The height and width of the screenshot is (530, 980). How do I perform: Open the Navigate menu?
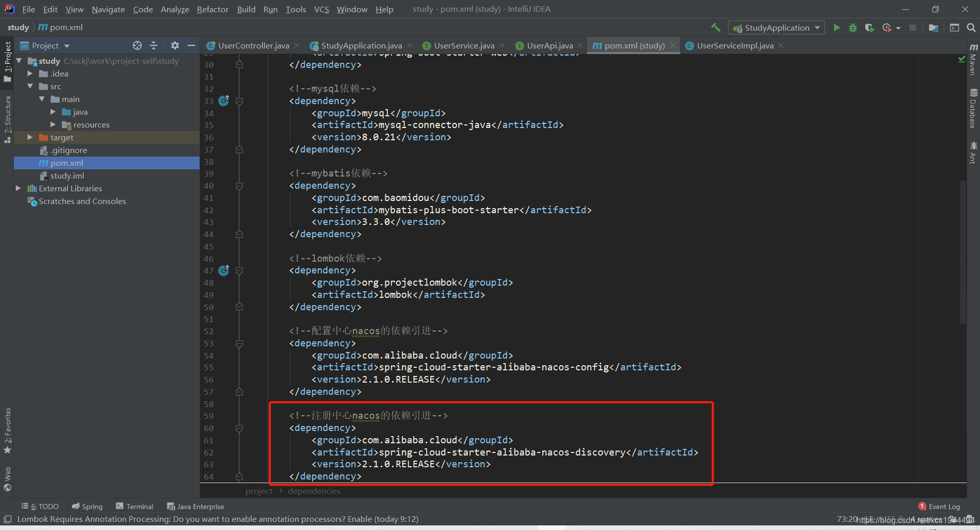pos(108,9)
